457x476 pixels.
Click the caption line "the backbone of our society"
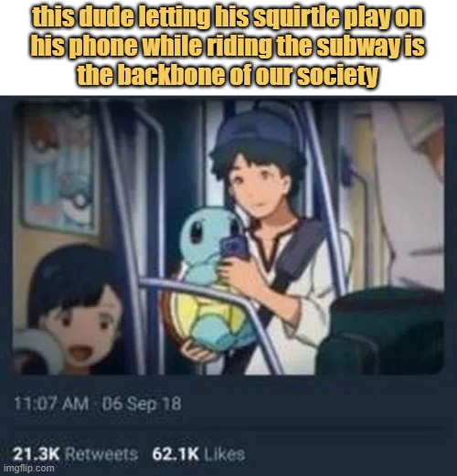[228, 74]
